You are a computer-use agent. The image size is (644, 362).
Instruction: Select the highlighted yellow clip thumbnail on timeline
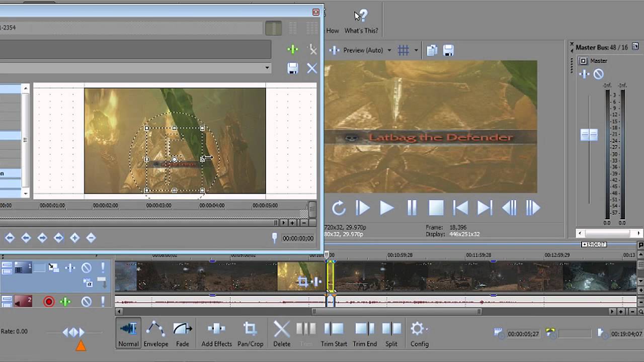pos(331,277)
